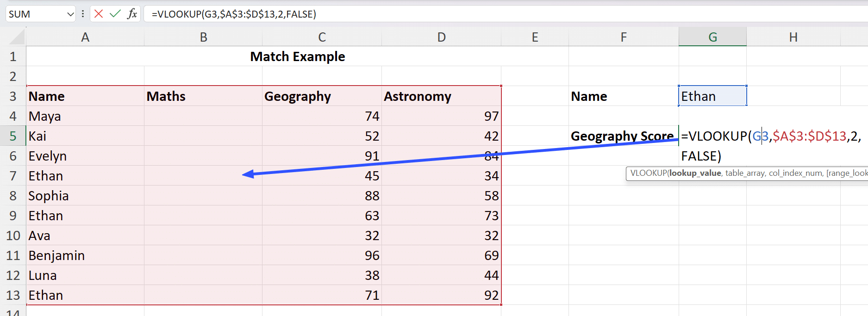Click Luna's Geography score 38
This screenshot has height=316, width=868.
coord(322,275)
